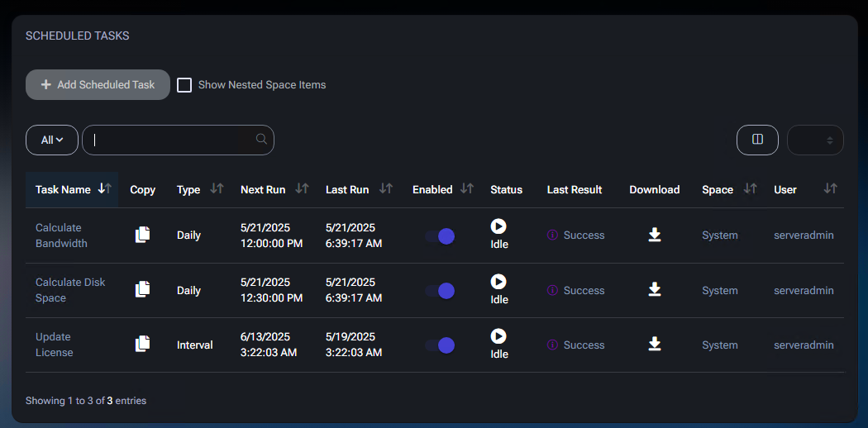The width and height of the screenshot is (868, 428).
Task: Copy the Calculate Bandwidth task
Action: click(142, 235)
